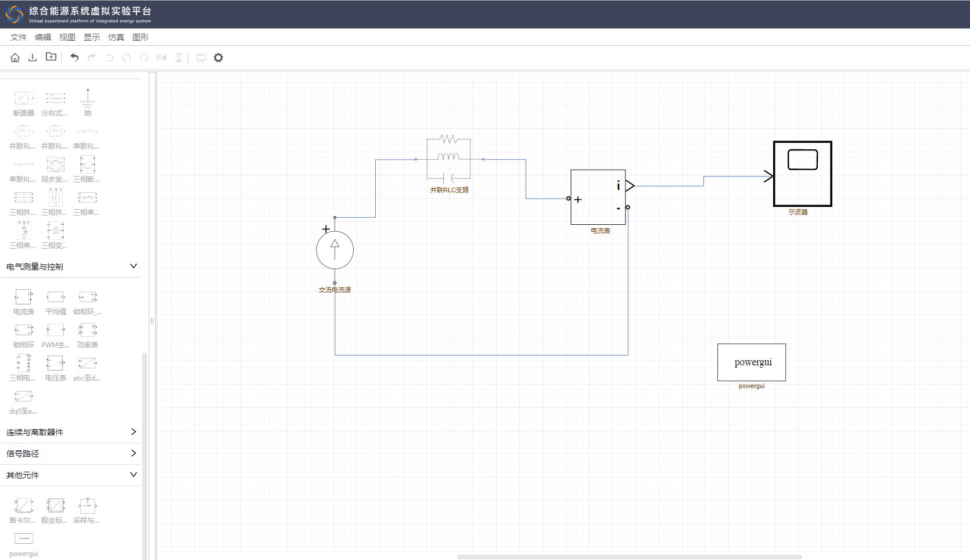
Task: Open the 图形 menu
Action: coord(141,37)
